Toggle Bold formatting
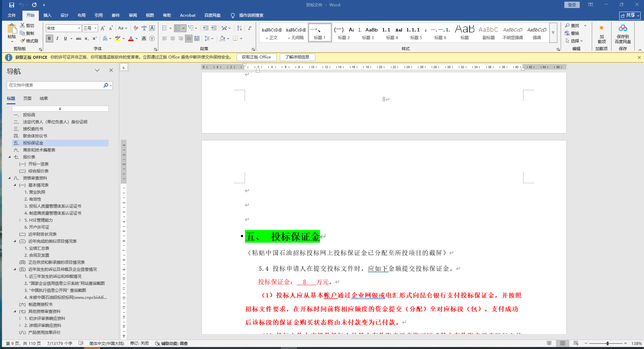The width and height of the screenshot is (644, 349). (50, 38)
